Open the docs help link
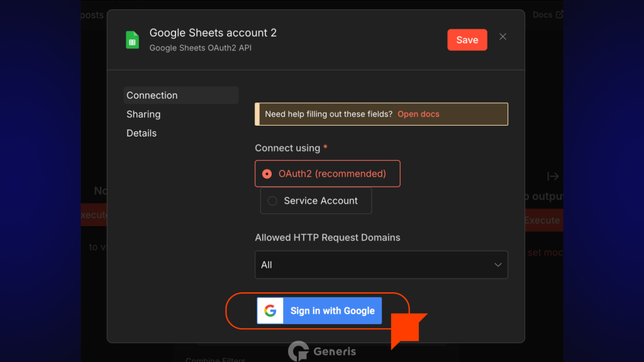644x362 pixels. click(418, 114)
